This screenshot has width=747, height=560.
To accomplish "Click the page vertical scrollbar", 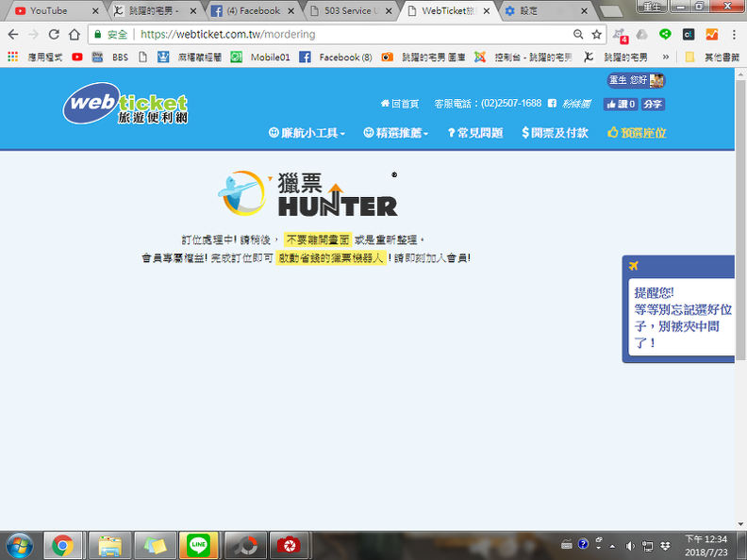I will click(740, 219).
